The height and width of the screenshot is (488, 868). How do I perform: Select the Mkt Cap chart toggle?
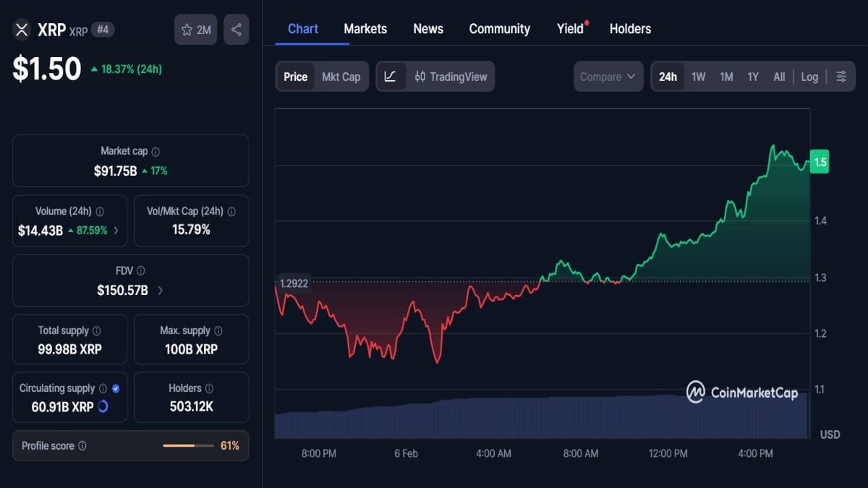coord(341,77)
